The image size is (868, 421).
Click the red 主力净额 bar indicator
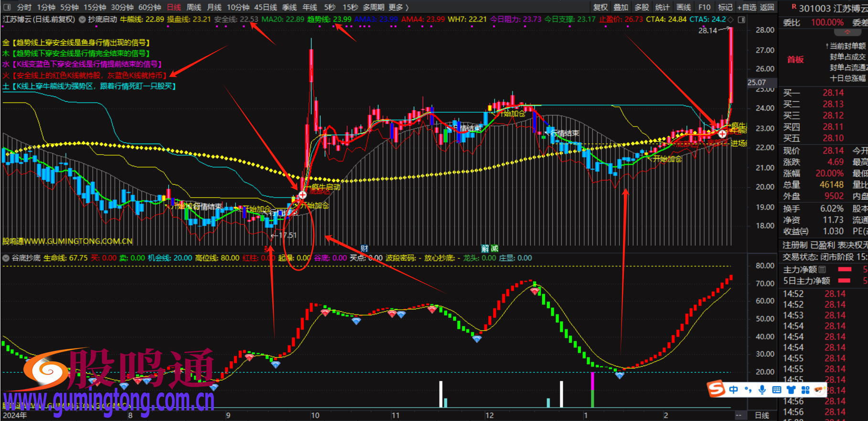pyautogui.click(x=845, y=270)
